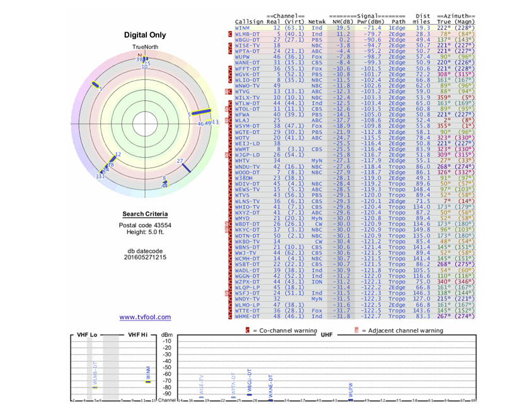
Task: Select the WHTV callsign
Action: 242,161
